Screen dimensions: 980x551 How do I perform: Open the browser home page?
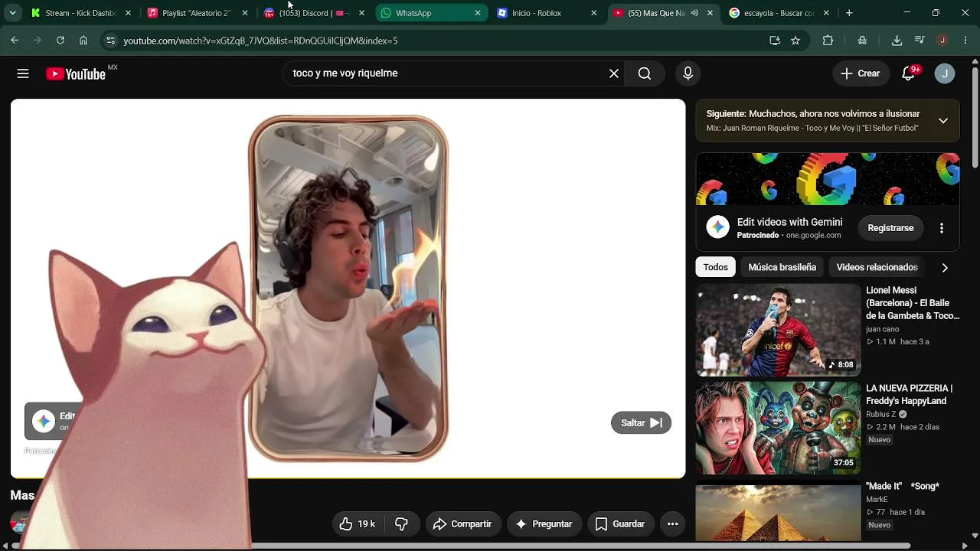click(83, 41)
